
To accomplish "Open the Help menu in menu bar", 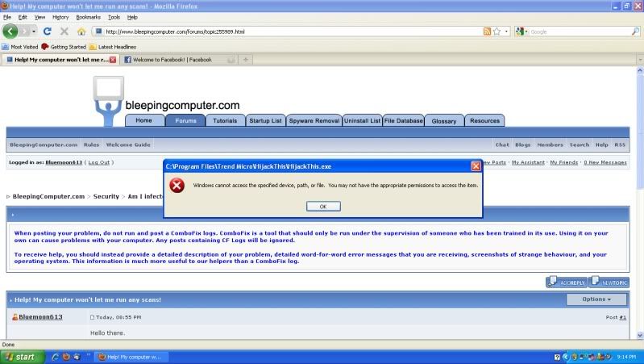I will pyautogui.click(x=132, y=17).
